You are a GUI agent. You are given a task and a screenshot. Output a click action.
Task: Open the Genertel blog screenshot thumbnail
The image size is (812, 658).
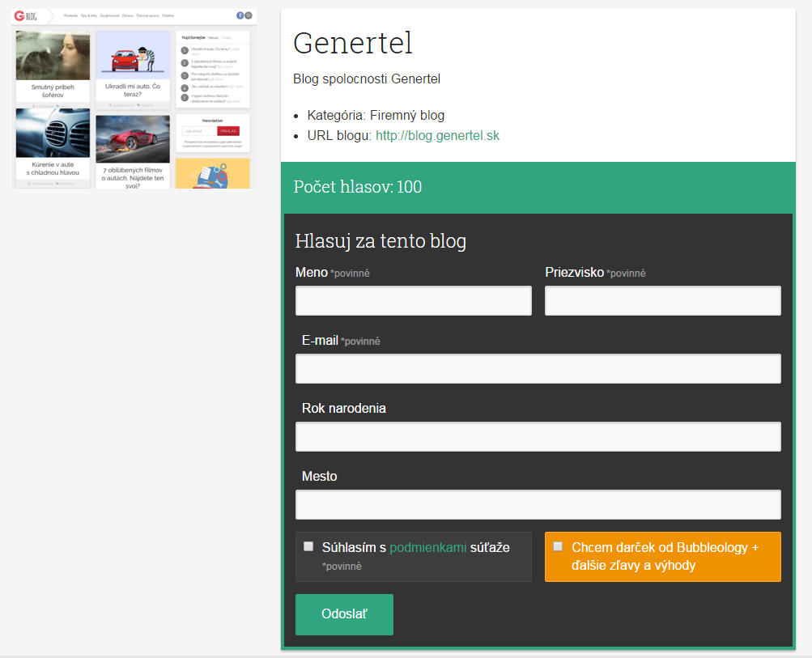(x=134, y=99)
